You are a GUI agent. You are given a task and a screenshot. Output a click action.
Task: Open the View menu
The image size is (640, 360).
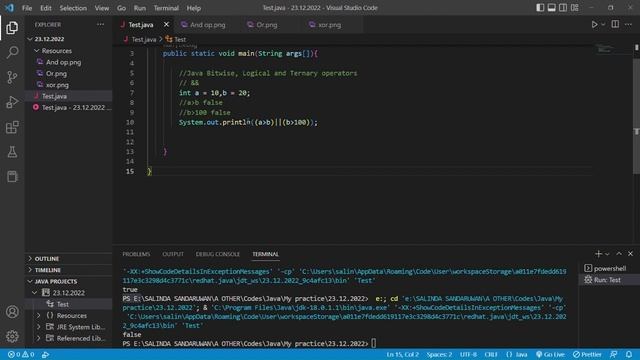[102, 8]
